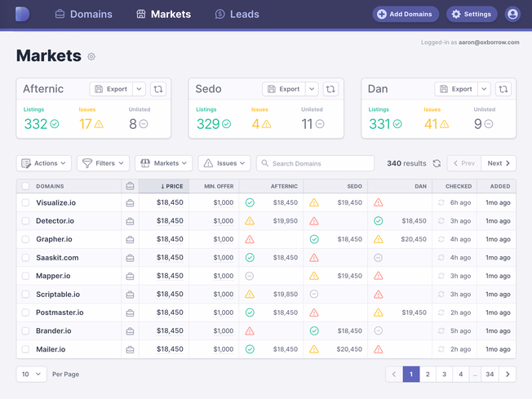Click Afternic red warning for Grapher.io
Image resolution: width=532 pixels, height=399 pixels.
(250, 239)
